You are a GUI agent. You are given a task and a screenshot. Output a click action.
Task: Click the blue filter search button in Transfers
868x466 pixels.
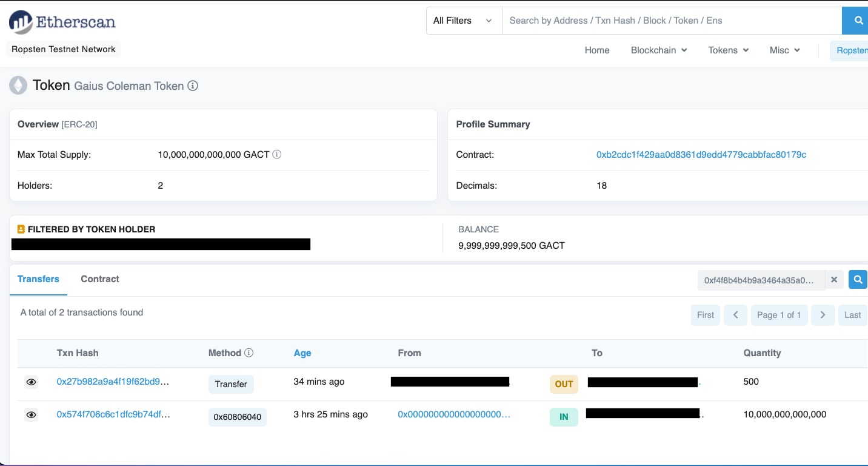coord(858,280)
